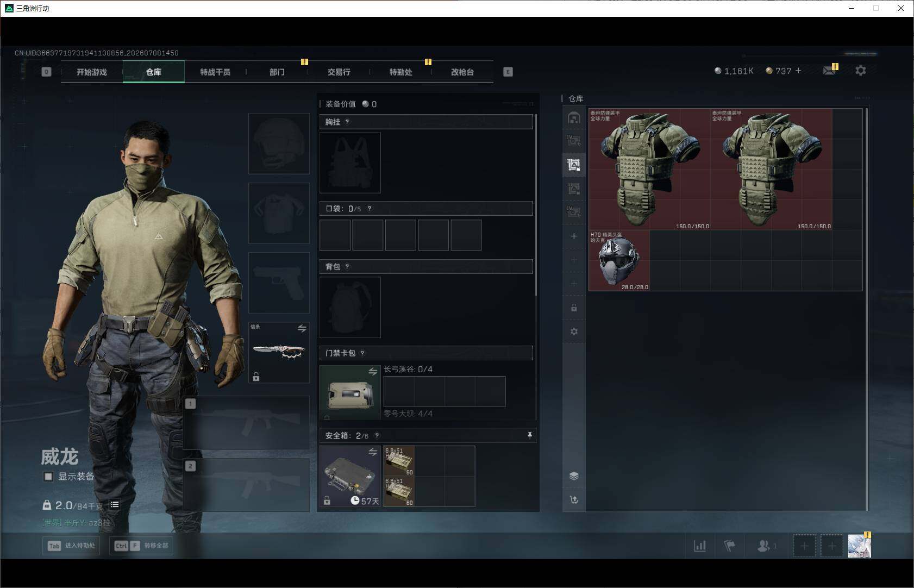Screen dimensions: 914x588
Task: Click the warehouse sidebar lock icon
Action: coord(574,308)
